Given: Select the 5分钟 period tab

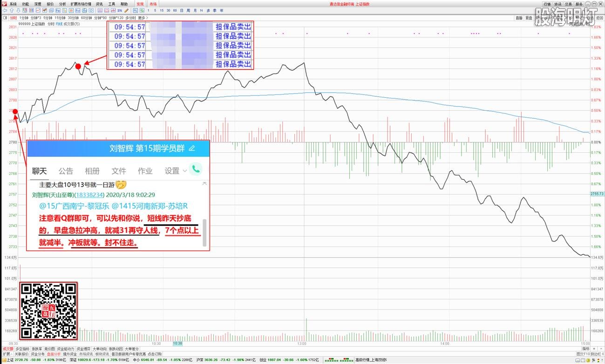Looking at the screenshot, I should click(x=48, y=18).
